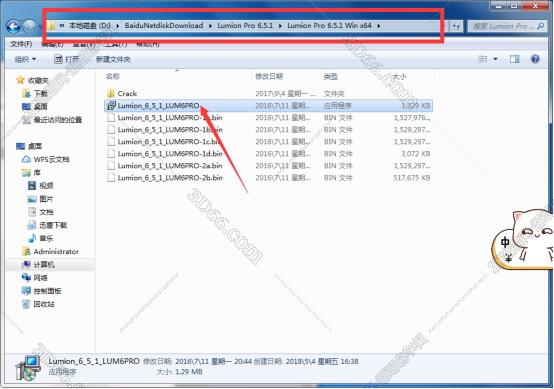Expand arrow after Lumion Pro 6.5.1 breadcrumb
The image size is (554, 389).
click(x=280, y=26)
